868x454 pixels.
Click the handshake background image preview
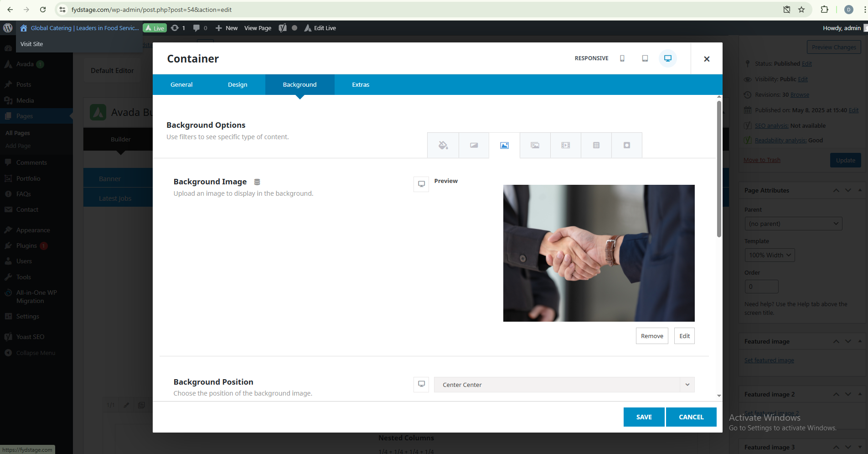599,253
